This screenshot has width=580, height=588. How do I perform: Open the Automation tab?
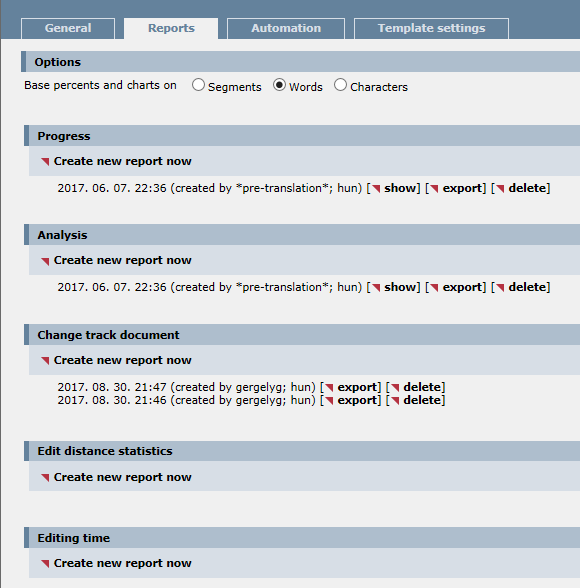(286, 28)
